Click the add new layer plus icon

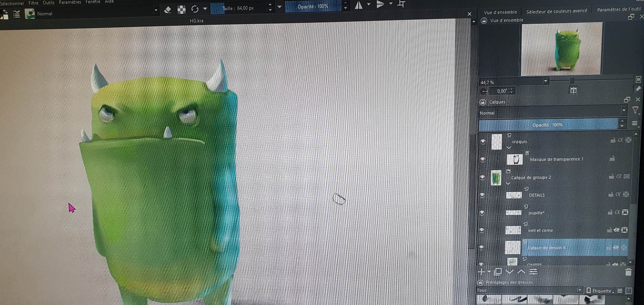482,272
